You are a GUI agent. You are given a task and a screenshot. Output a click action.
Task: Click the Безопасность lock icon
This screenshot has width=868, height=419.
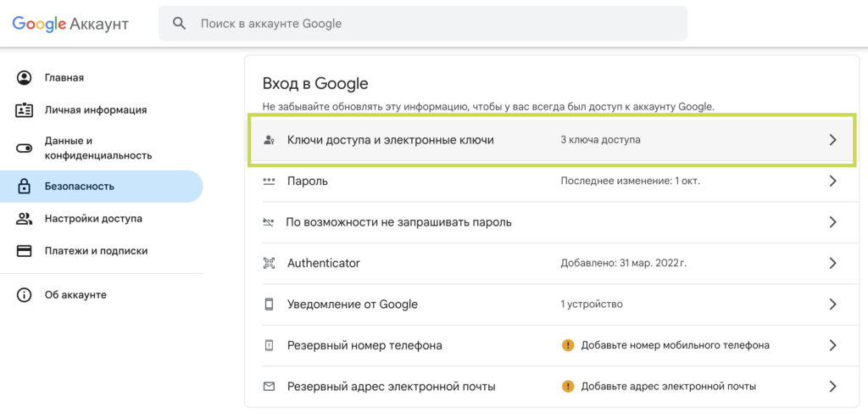coord(24,187)
